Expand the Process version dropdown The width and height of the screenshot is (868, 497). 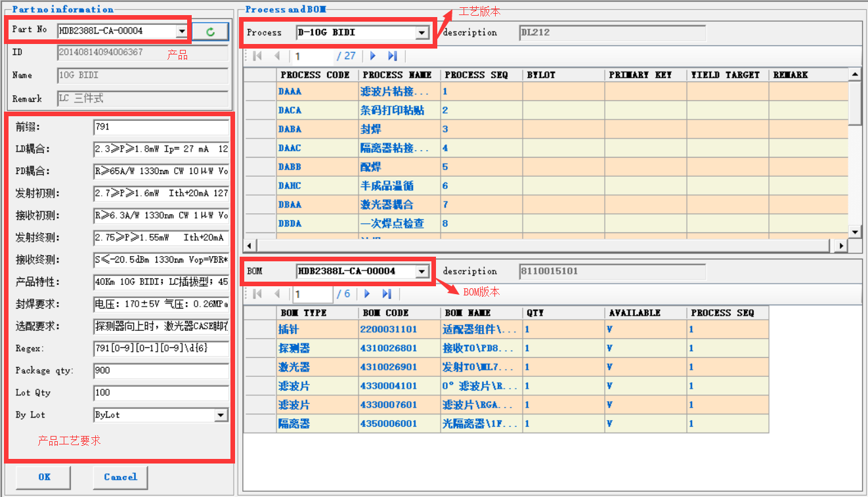click(x=422, y=33)
